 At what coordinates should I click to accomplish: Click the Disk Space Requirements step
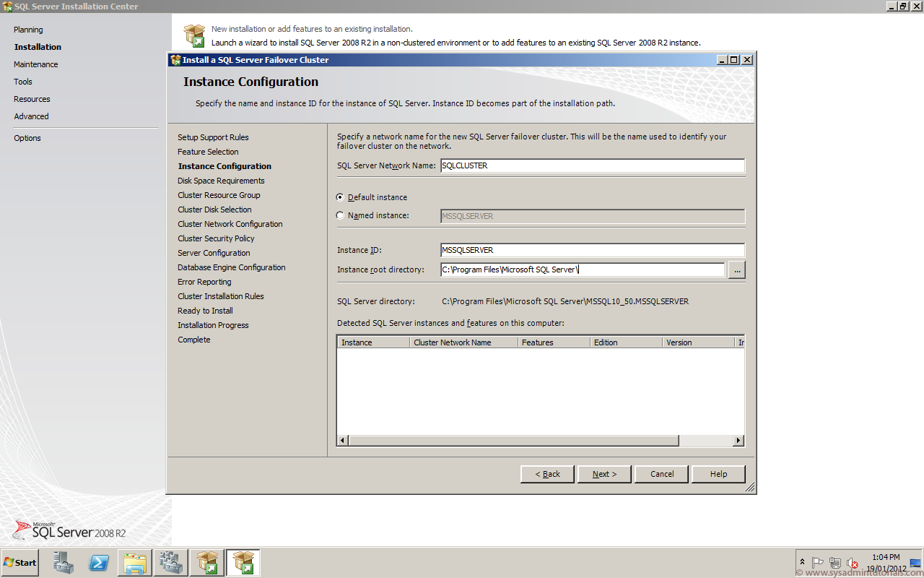click(221, 181)
